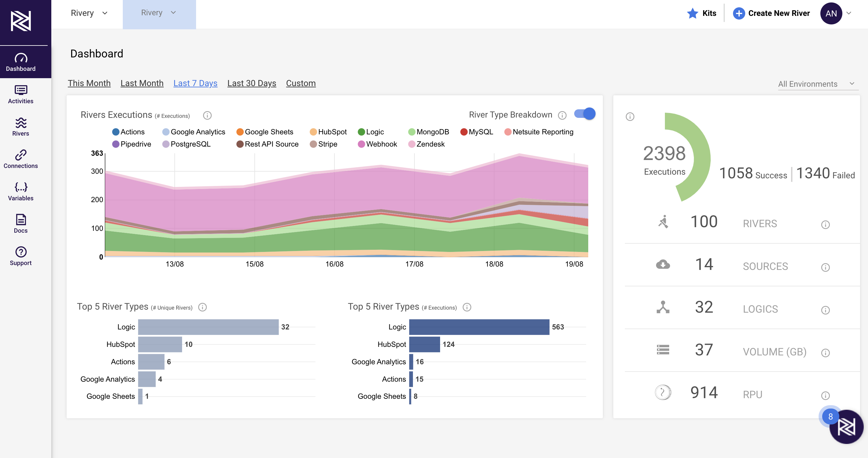Toggle Webhook series in chart legend
The height and width of the screenshot is (458, 868).
(377, 144)
